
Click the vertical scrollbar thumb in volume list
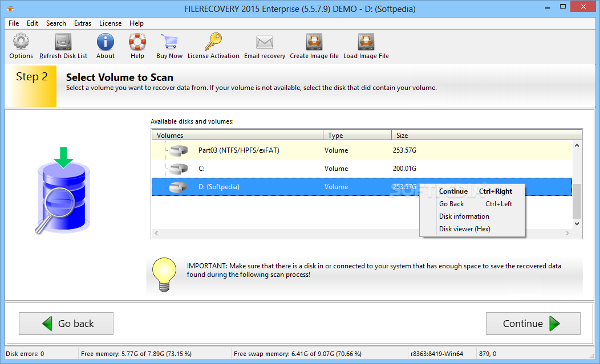[x=577, y=201]
